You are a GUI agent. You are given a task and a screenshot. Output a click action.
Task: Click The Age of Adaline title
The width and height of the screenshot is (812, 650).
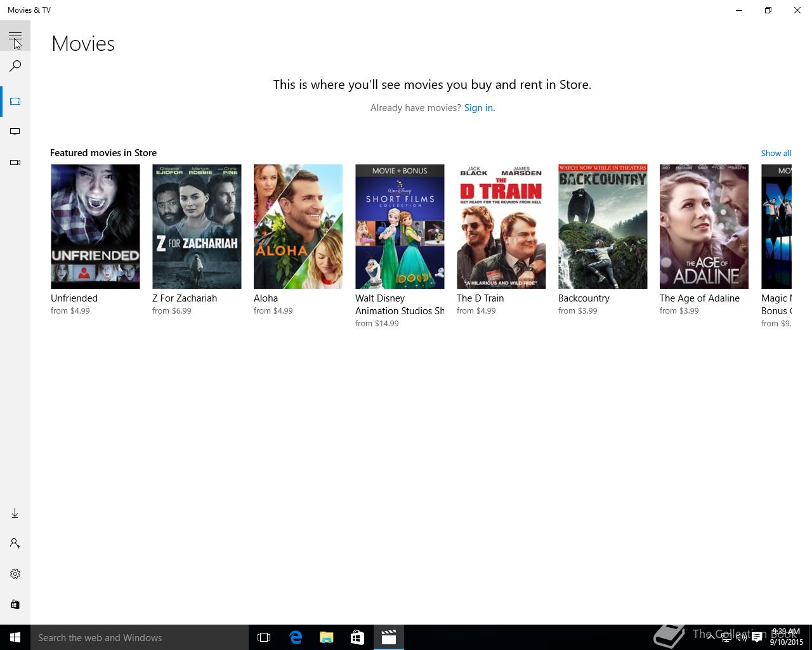[x=700, y=298]
